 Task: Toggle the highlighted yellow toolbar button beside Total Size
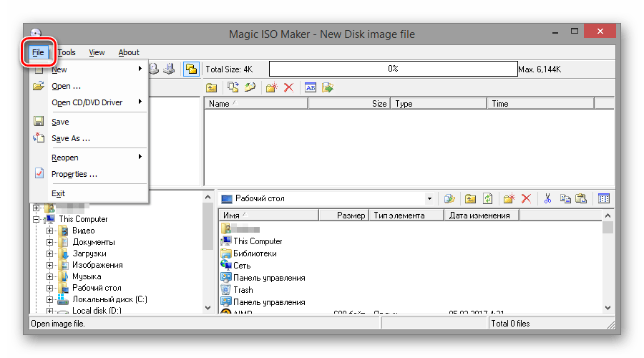(x=191, y=69)
